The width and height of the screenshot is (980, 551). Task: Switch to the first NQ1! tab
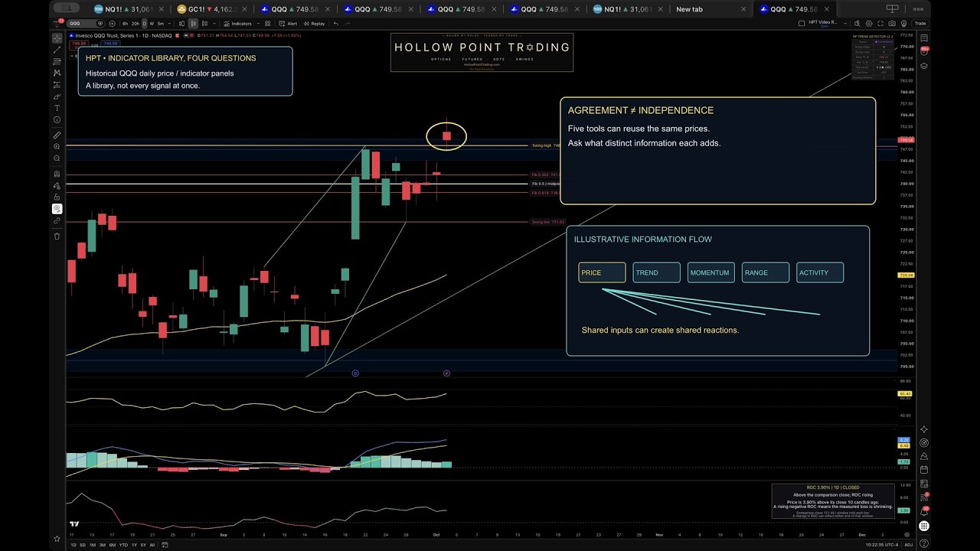pos(129,9)
